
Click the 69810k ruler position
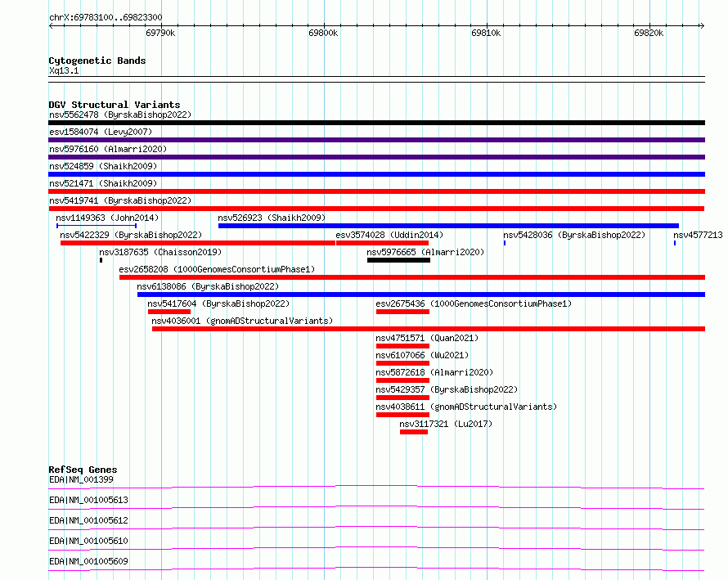coord(486,33)
